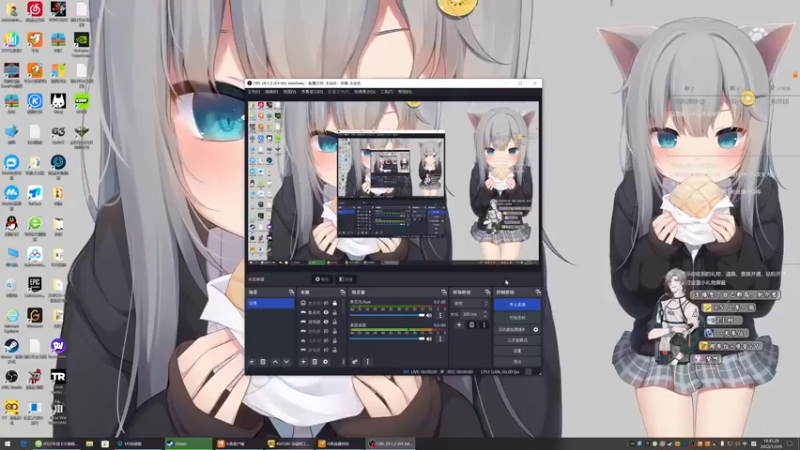Screen dimensions: 800x450
Task: Move scene down with the down arrow
Action: 286,362
